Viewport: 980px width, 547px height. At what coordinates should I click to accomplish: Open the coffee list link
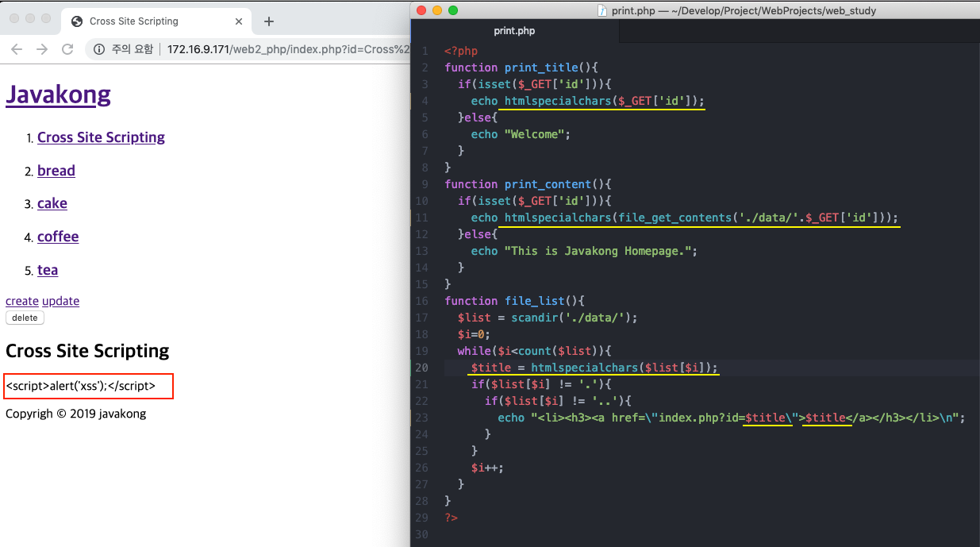pyautogui.click(x=58, y=237)
